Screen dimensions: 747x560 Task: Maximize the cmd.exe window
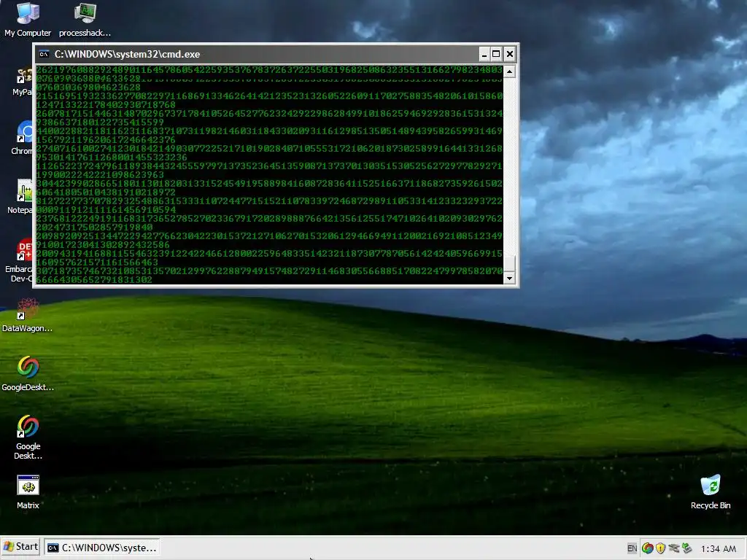496,54
